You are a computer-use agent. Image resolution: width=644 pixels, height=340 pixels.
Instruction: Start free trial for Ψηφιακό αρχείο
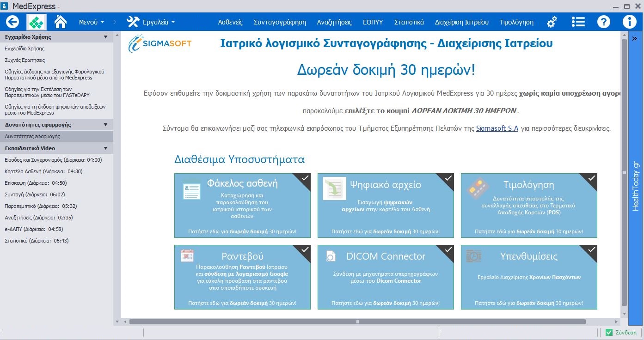386,231
